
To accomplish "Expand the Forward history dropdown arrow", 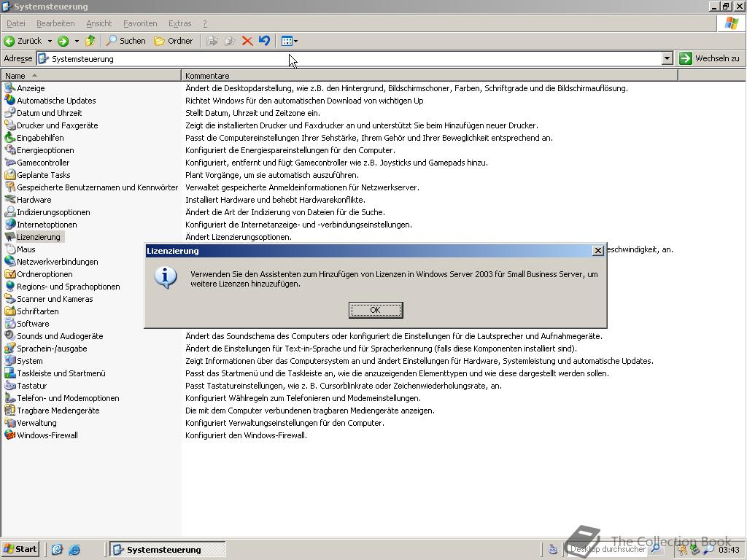I will [77, 41].
